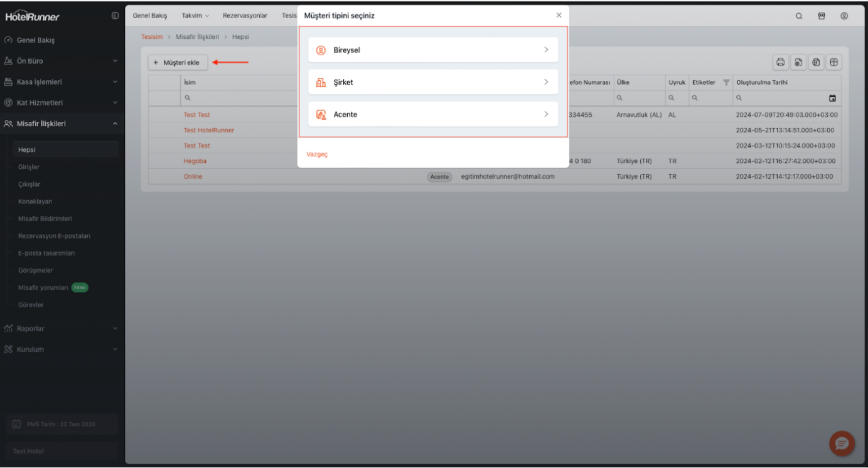This screenshot has width=868, height=468.
Task: Click the İsim column search field
Action: coord(238,98)
